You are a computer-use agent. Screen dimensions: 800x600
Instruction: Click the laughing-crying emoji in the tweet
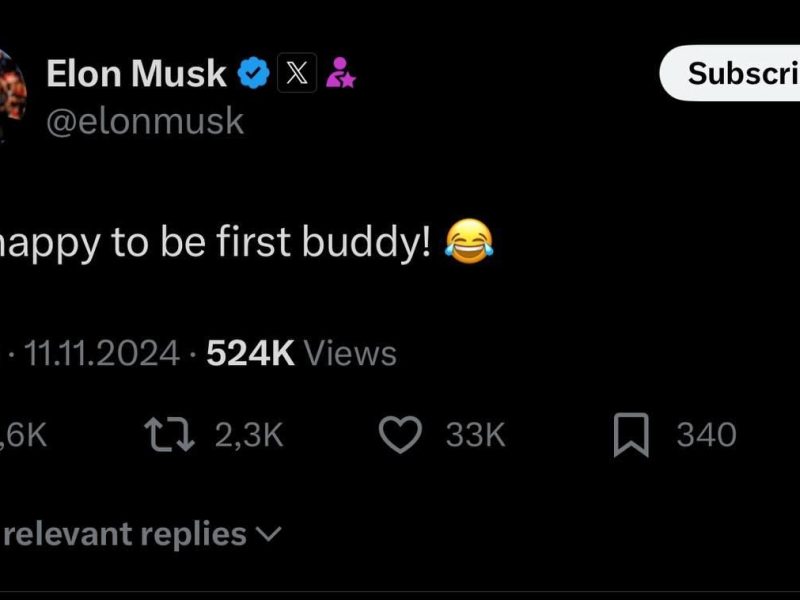(470, 244)
